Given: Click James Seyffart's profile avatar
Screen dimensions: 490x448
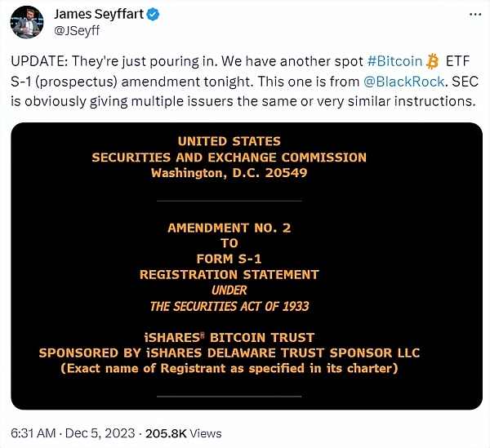Looking at the screenshot, I should [x=27, y=21].
